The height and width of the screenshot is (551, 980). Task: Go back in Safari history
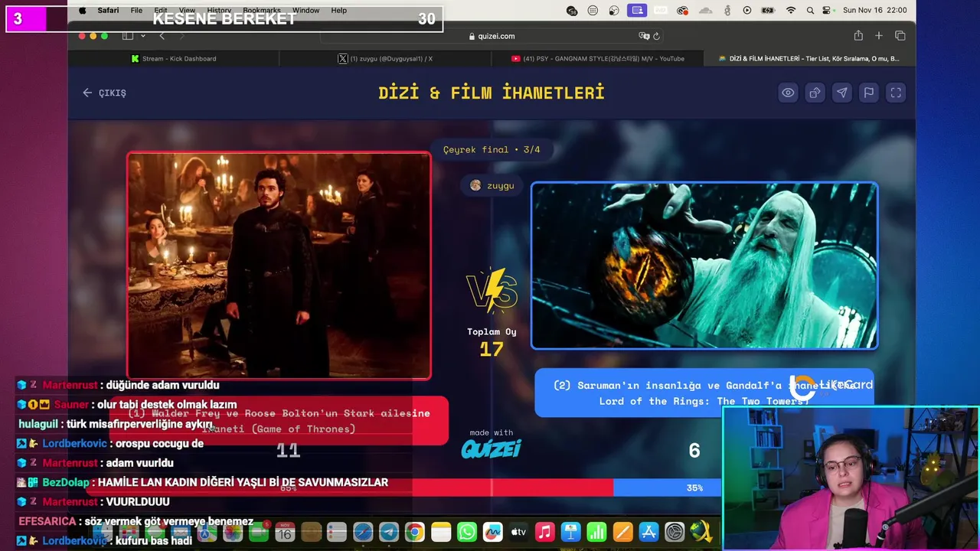pos(162,36)
